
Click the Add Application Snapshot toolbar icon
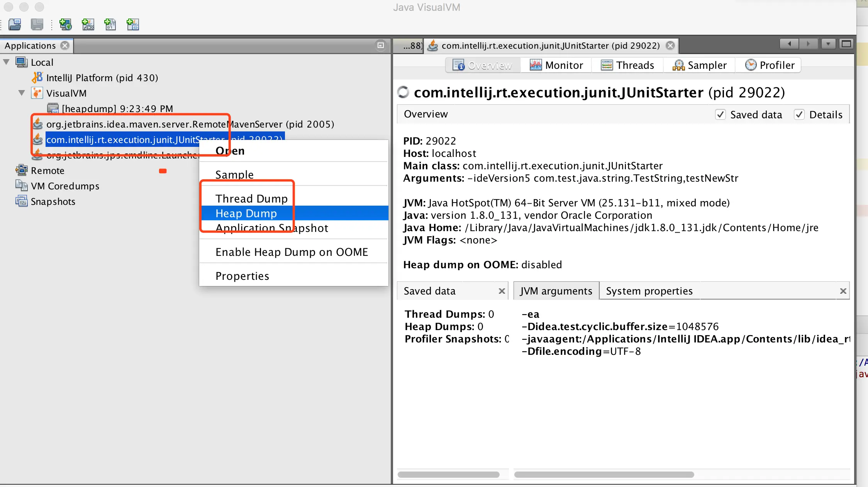tap(132, 25)
